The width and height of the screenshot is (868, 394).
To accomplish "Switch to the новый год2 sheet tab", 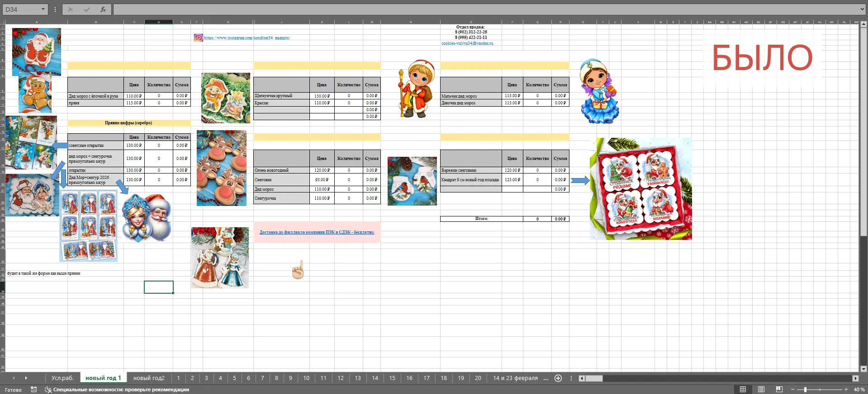I will (x=149, y=378).
